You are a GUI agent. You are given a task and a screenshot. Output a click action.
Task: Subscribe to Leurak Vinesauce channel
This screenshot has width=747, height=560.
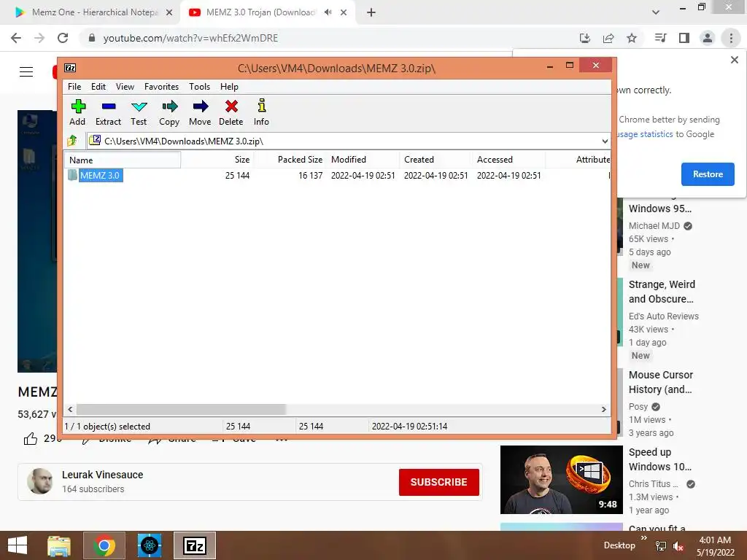click(x=438, y=482)
